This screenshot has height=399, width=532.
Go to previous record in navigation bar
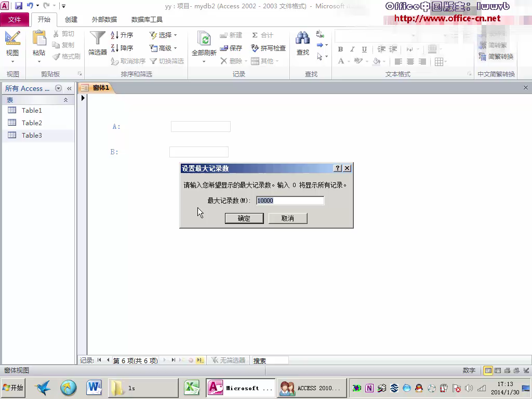pyautogui.click(x=108, y=360)
